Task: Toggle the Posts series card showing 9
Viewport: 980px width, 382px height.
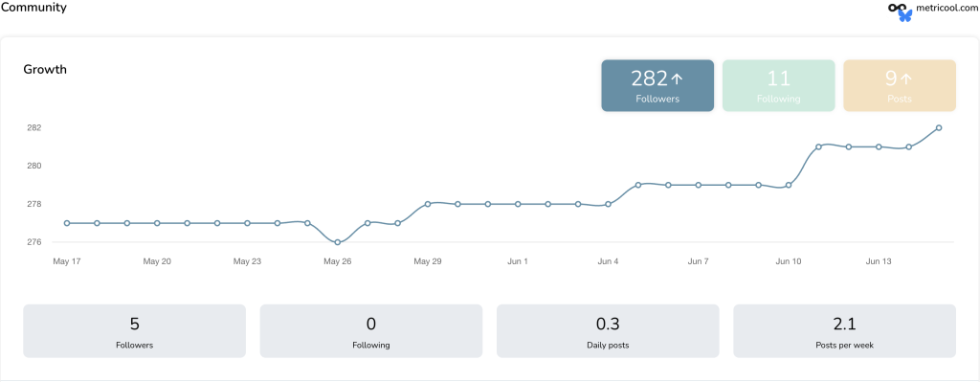Action: coord(900,85)
